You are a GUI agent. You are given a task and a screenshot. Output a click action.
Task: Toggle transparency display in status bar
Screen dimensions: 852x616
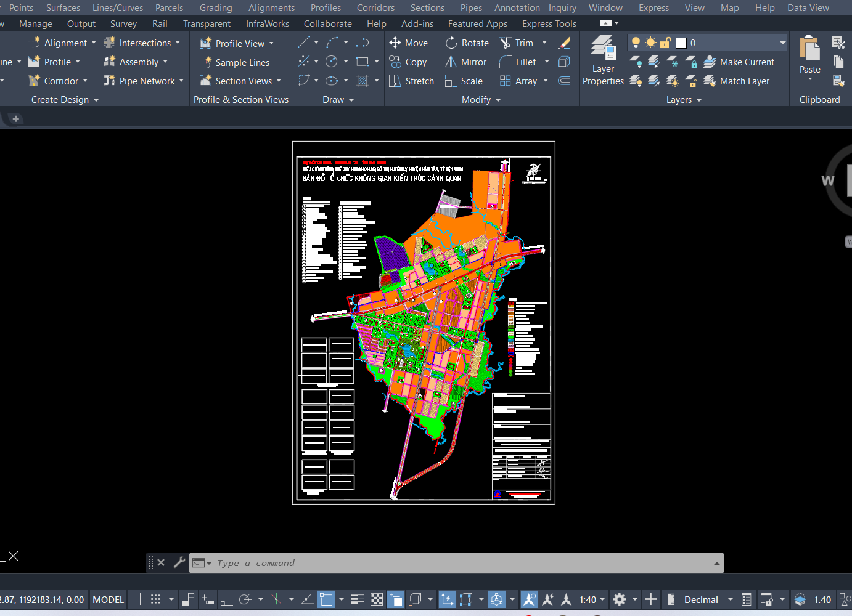(377, 599)
